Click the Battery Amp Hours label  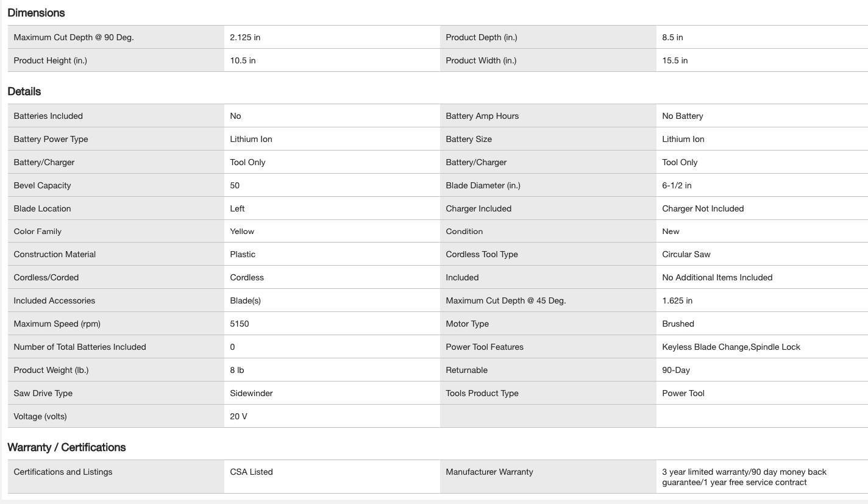482,116
